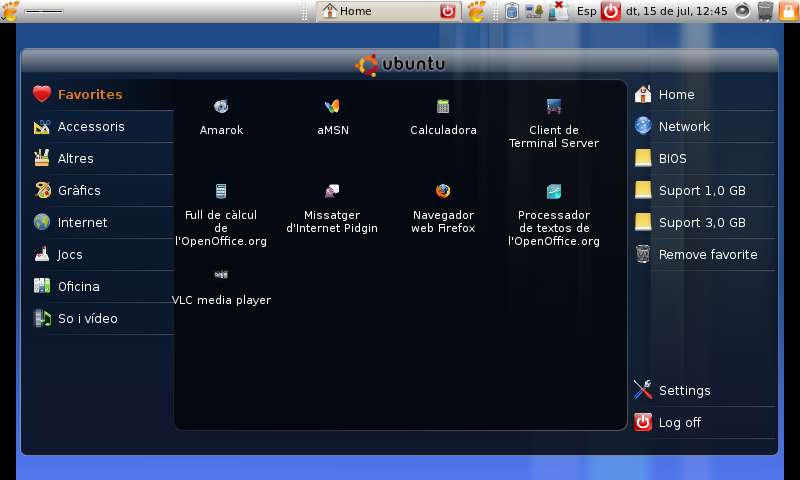
Task: Open the So i vídeo category
Action: point(103,318)
